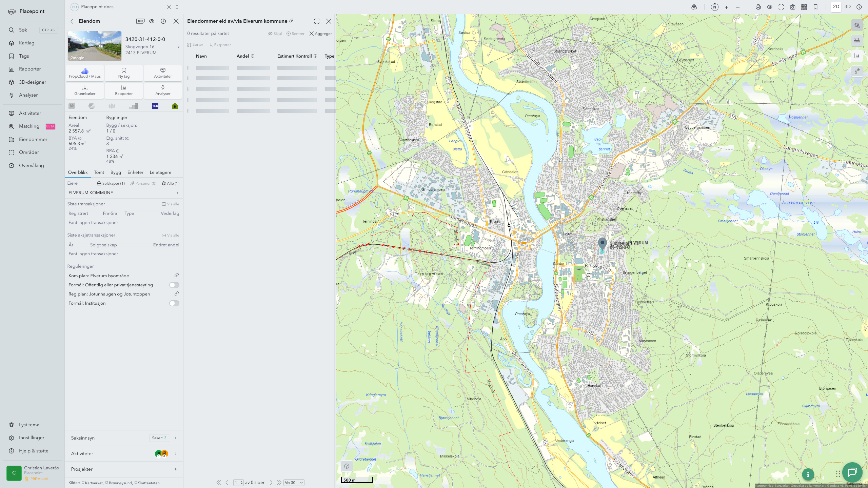Screen dimensions: 868x488
Task: Sort the results list with Sorter
Action: (x=195, y=45)
